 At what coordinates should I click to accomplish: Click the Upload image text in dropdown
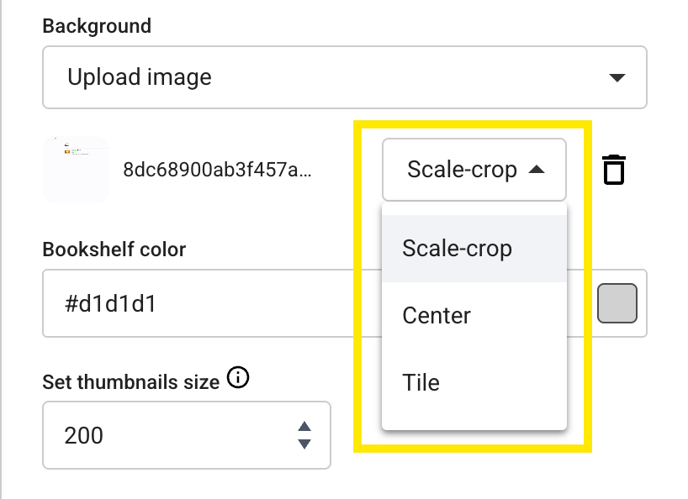pos(140,77)
